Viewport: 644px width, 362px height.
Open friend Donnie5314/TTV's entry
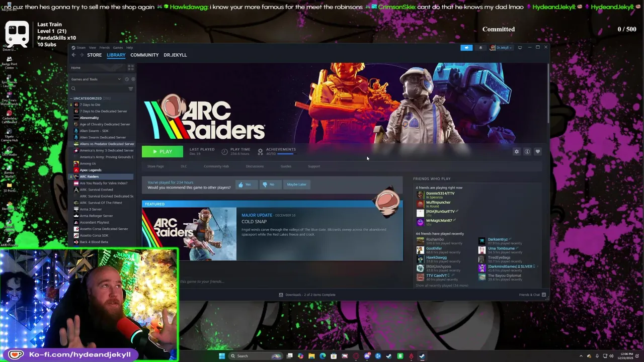pyautogui.click(x=437, y=195)
